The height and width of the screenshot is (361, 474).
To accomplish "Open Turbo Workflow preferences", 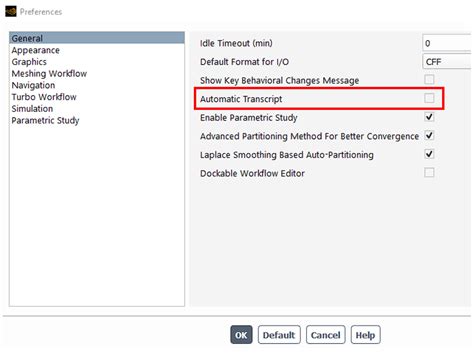I will tap(44, 97).
